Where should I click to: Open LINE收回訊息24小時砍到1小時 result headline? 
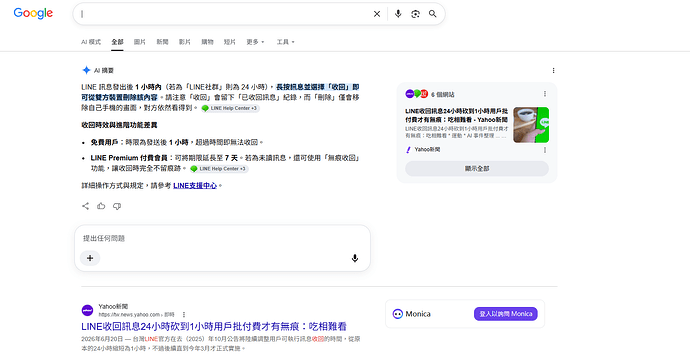[x=214, y=327]
